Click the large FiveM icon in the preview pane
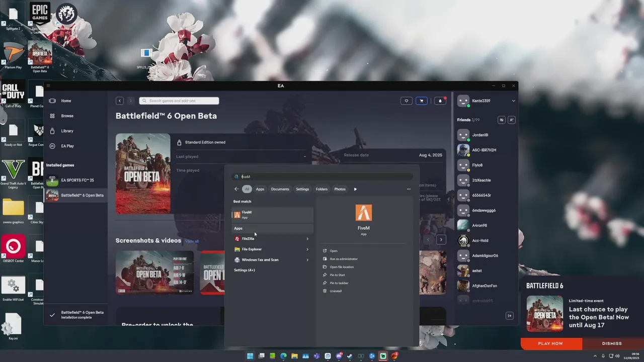644x362 pixels. [x=364, y=213]
